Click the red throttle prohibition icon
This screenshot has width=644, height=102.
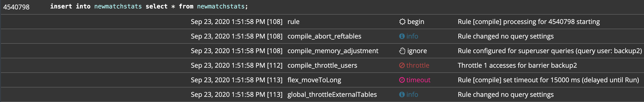coord(402,65)
